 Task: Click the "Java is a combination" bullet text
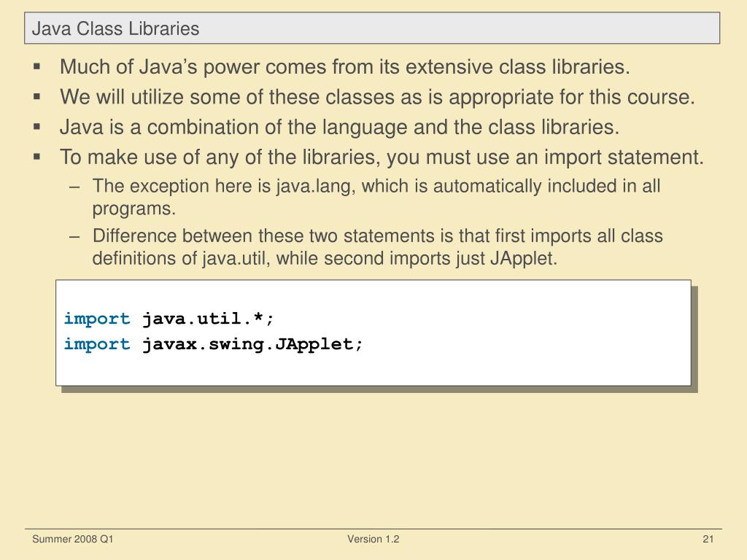[x=339, y=128]
